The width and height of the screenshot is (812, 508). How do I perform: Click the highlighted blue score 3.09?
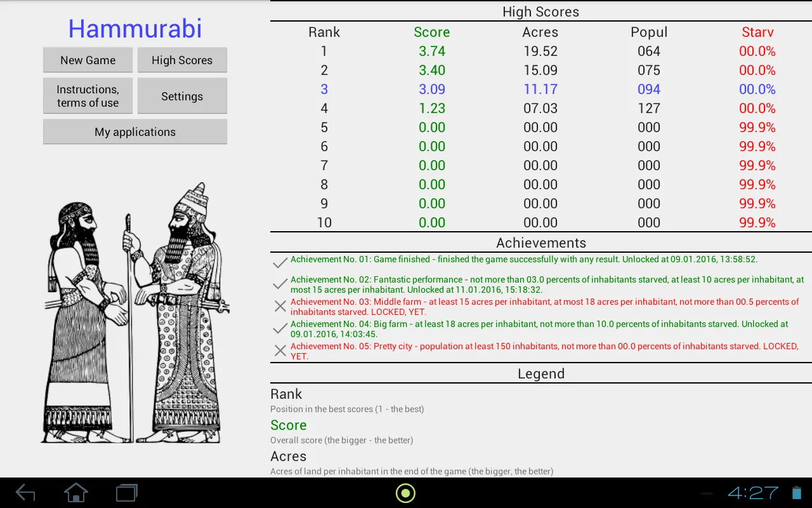(432, 90)
